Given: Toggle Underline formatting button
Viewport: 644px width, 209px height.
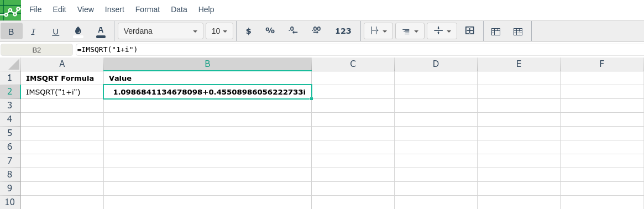Looking at the screenshot, I should click(55, 31).
